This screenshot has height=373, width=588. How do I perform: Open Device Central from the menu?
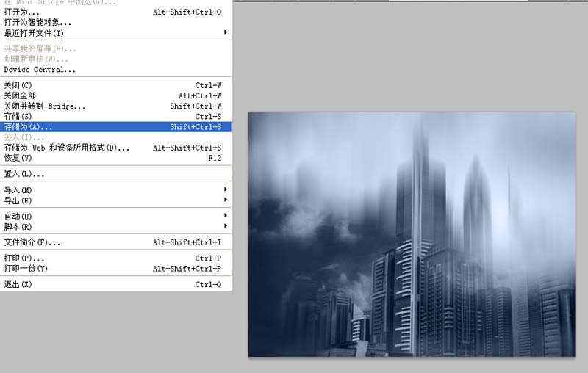pyautogui.click(x=40, y=70)
